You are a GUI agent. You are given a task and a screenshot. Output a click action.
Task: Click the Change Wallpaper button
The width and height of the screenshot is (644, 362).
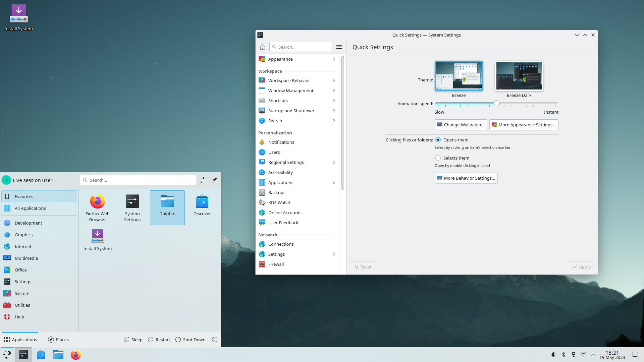[x=461, y=125]
